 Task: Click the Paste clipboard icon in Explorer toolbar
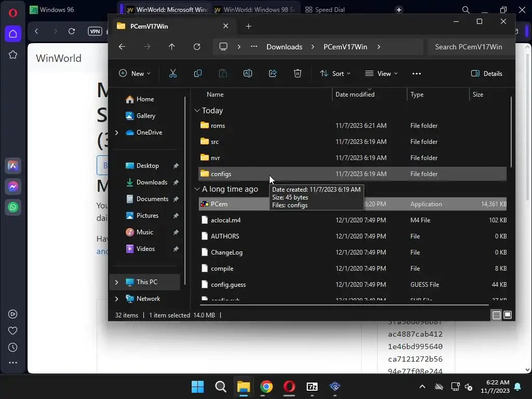tap(222, 73)
